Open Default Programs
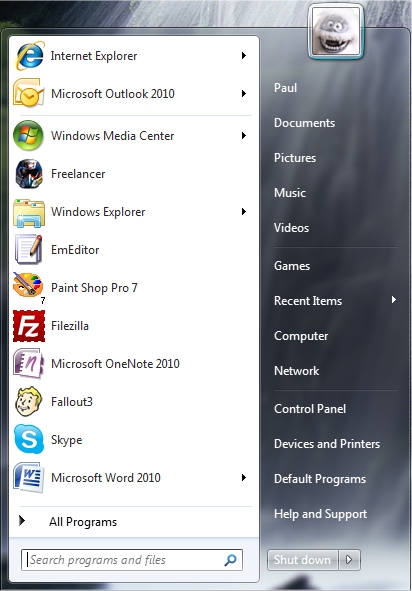Screen dimensions: 412x591 point(320,479)
